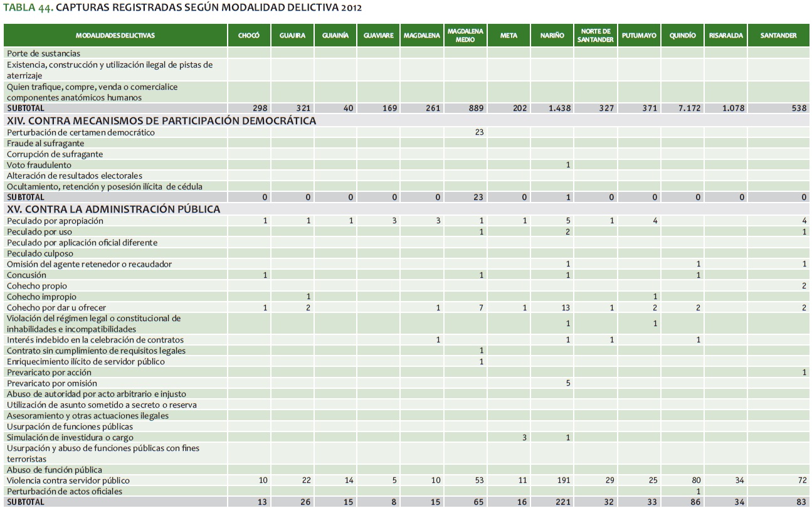Screen dimensions: 812x508
Task: Select the XIV. Contra Mecanismos de Participación Democrática heading
Action: (x=161, y=120)
